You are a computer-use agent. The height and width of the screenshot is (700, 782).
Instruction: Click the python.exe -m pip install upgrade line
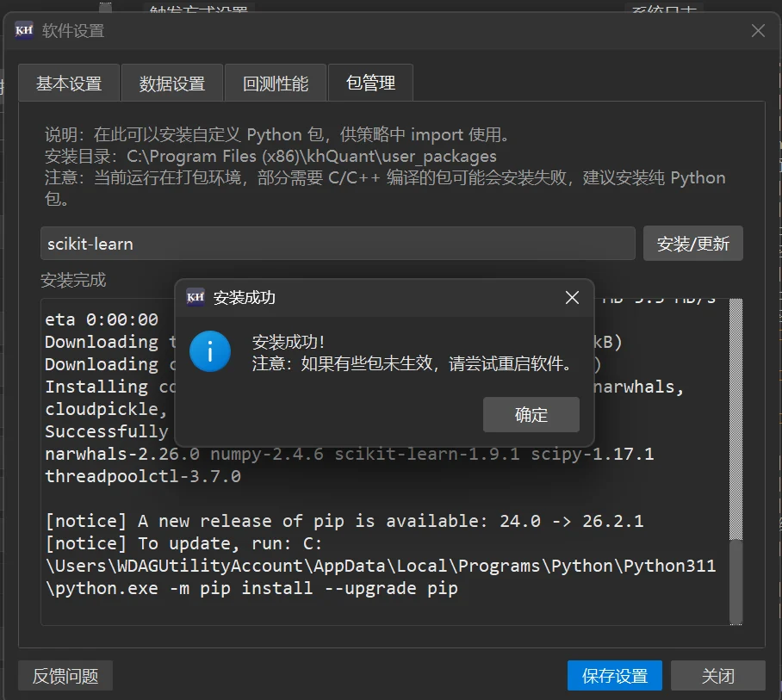click(x=251, y=588)
